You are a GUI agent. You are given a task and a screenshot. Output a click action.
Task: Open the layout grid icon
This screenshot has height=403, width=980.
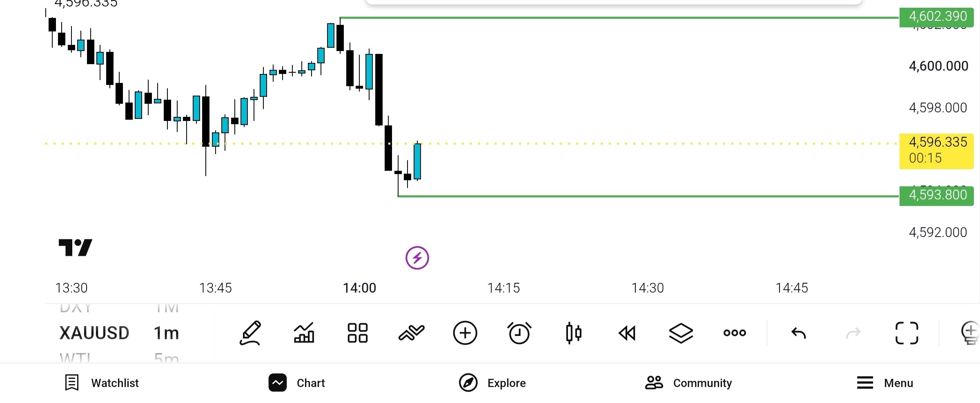coord(357,333)
